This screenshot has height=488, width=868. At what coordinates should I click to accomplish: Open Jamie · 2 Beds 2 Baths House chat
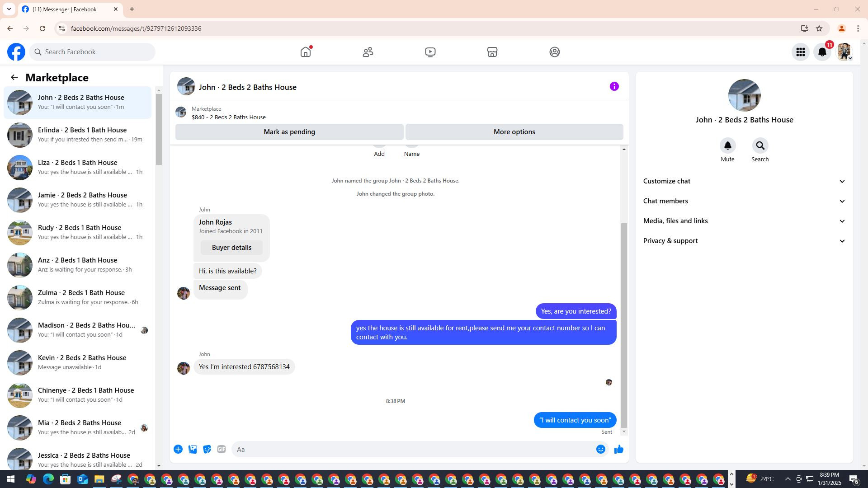[x=78, y=200]
